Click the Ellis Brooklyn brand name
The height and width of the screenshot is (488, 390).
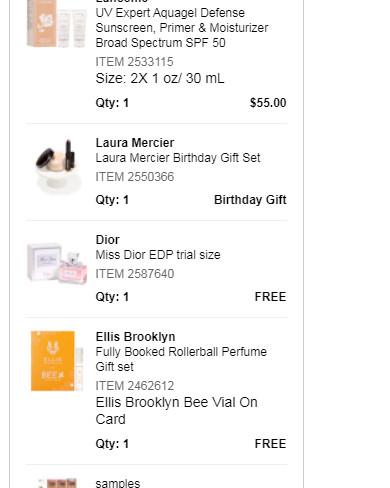tap(135, 337)
